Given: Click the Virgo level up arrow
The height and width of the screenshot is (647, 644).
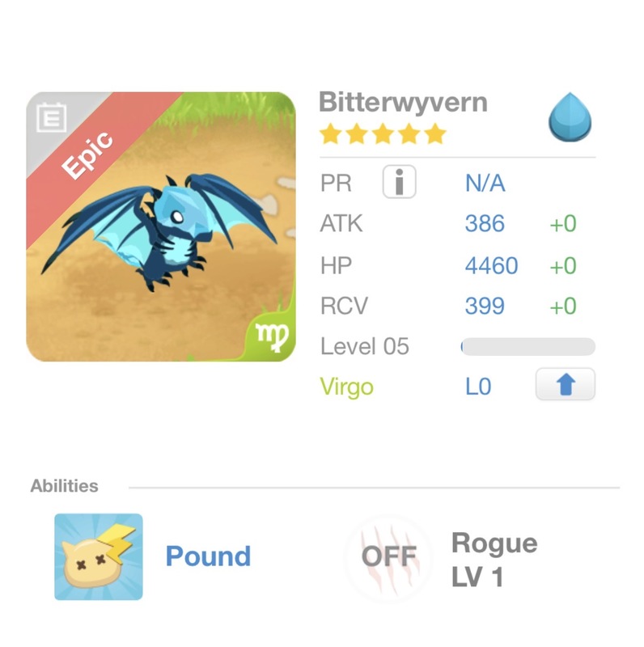Looking at the screenshot, I should coord(566,384).
